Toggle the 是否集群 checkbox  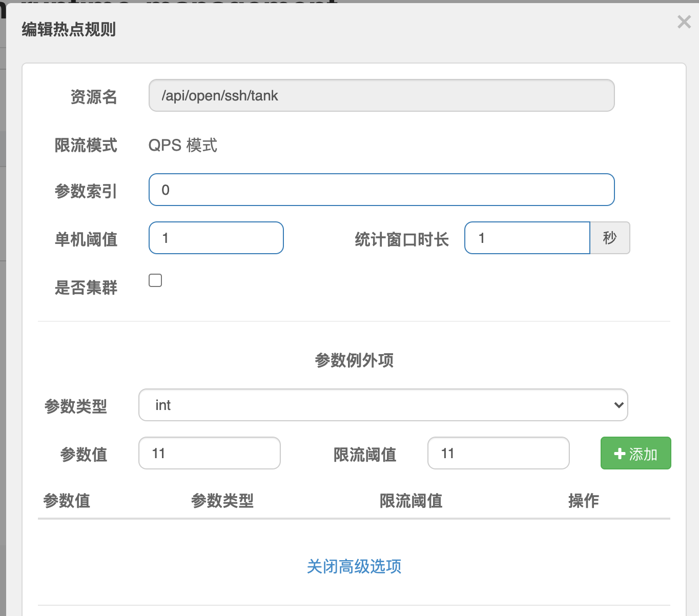coord(155,280)
